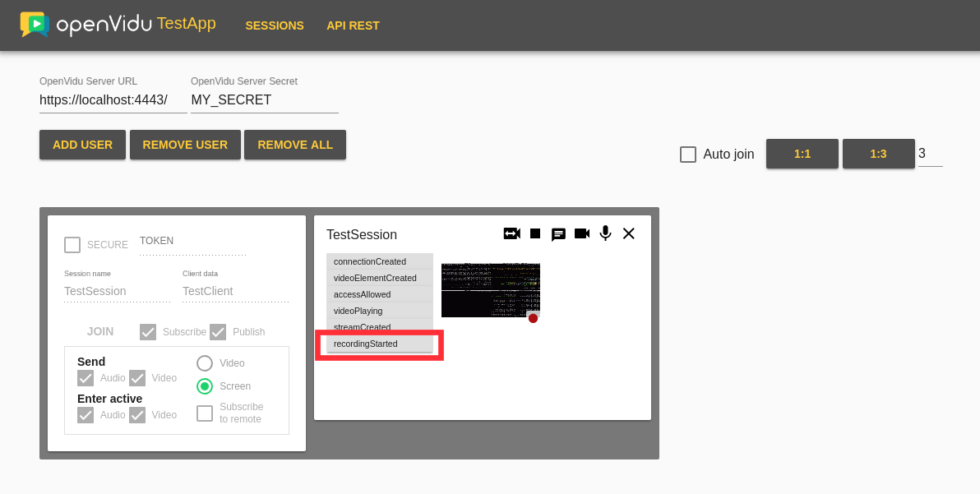Open the SESSIONS menu item
This screenshot has height=494, width=980.
point(275,25)
